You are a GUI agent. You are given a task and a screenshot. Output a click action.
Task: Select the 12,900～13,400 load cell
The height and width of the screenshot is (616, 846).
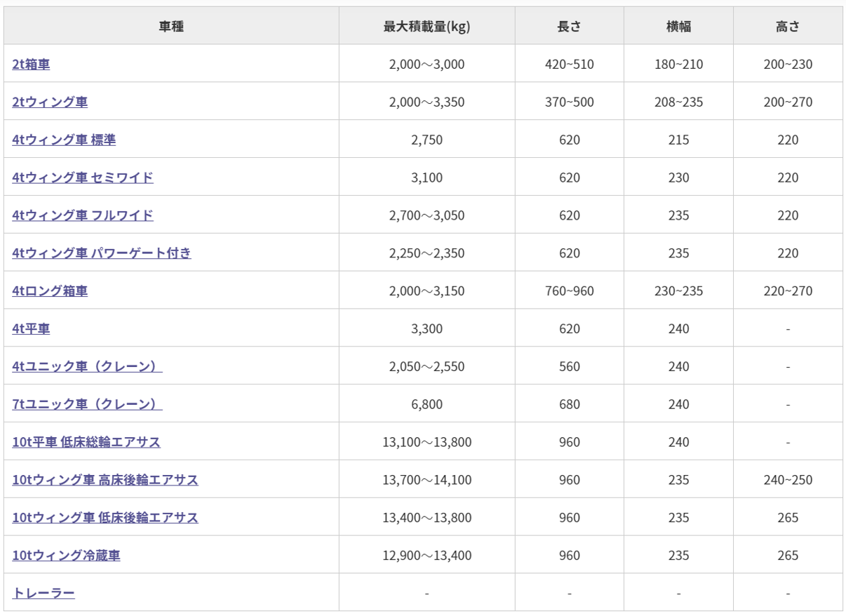coord(427,556)
